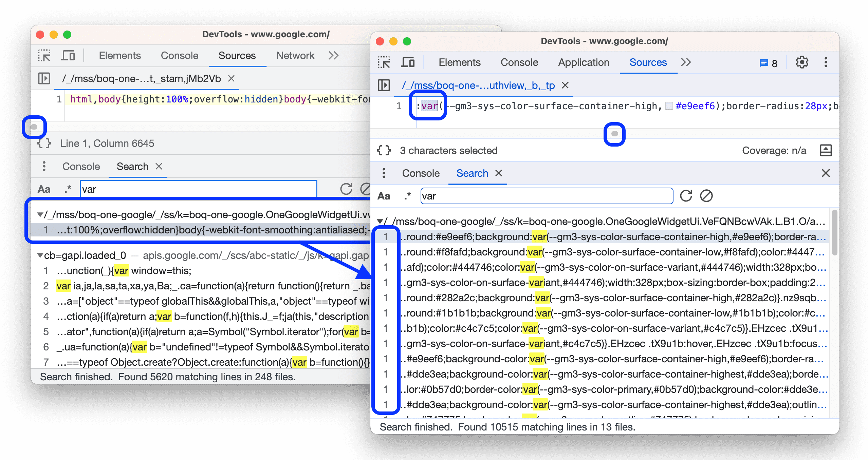Click the device toolbar toggle icon

pyautogui.click(x=66, y=56)
